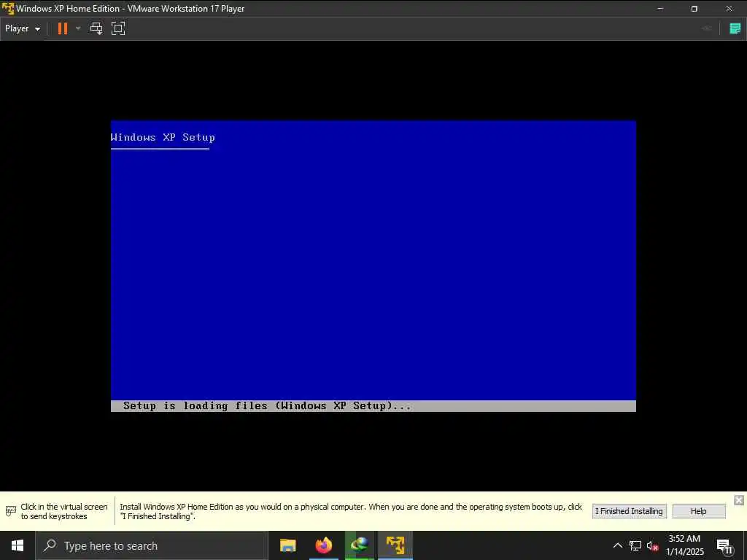The height and width of the screenshot is (560, 747).
Task: Close the install hint bar
Action: point(738,500)
